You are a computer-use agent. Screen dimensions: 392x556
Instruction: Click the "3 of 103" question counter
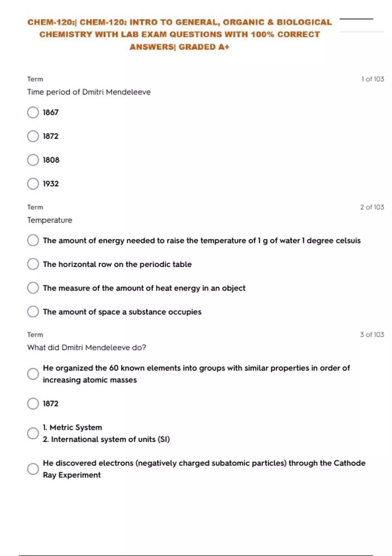(x=372, y=335)
